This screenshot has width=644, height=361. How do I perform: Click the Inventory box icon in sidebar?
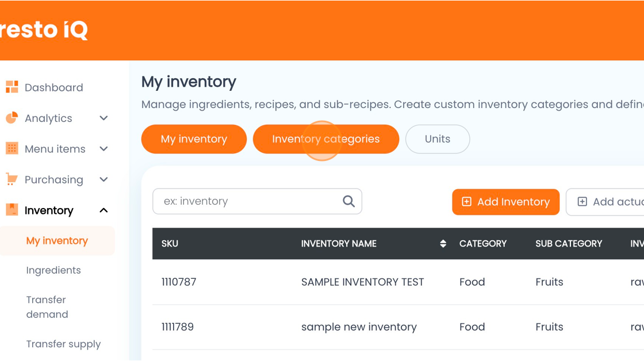[x=11, y=210]
